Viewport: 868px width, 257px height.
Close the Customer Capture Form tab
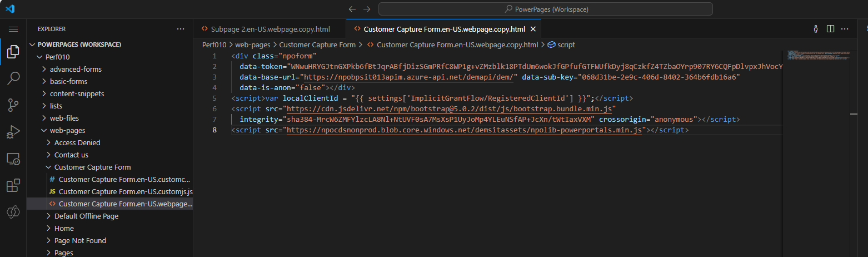tap(533, 29)
